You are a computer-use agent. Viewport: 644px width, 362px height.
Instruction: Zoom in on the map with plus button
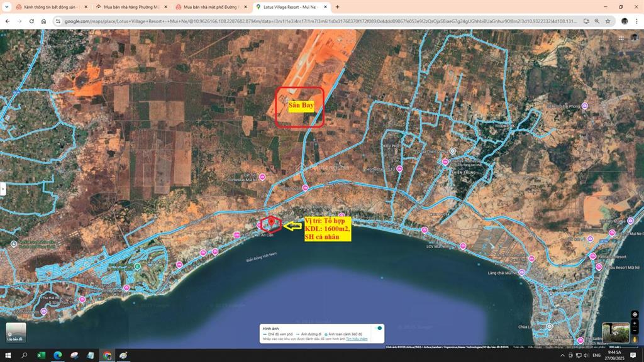tap(635, 323)
